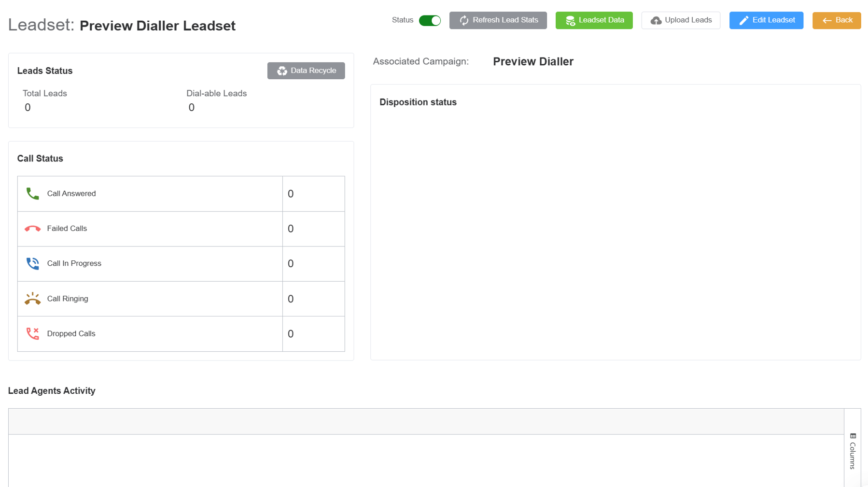
Task: Click the recycle icon in Data Recycle
Action: click(x=282, y=71)
